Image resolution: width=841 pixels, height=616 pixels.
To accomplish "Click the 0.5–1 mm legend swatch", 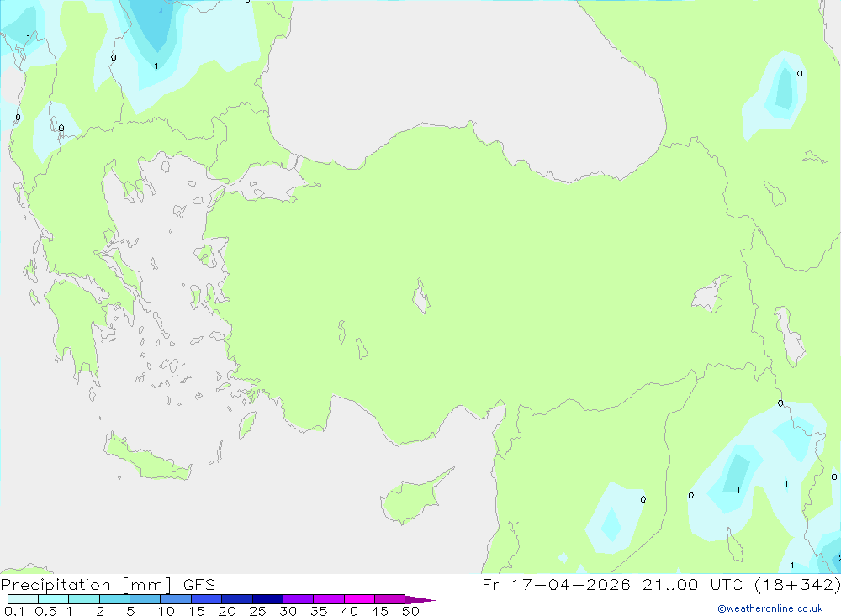I will tap(53, 599).
